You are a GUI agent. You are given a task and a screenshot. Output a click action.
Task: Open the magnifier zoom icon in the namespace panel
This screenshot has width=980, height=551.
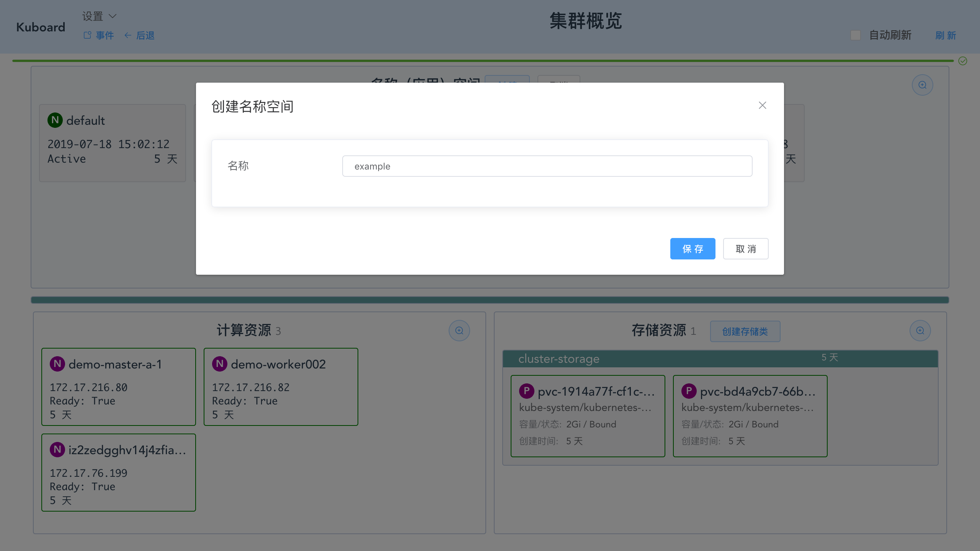tap(922, 85)
